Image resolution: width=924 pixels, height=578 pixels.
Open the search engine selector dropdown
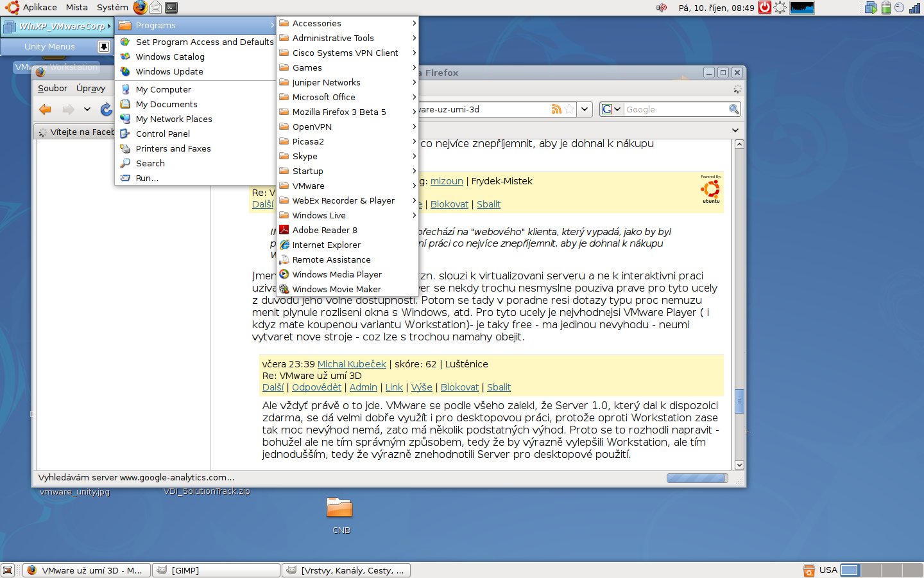(612, 109)
